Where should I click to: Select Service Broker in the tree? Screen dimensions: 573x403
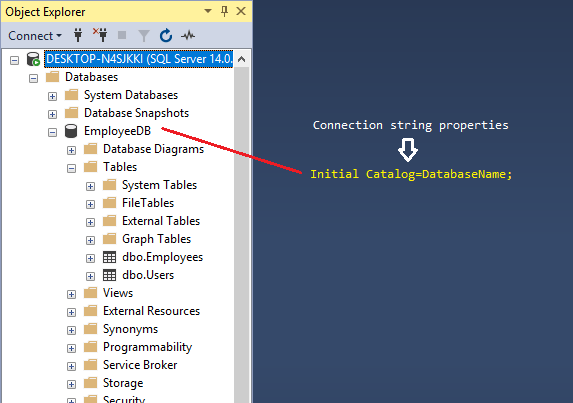click(140, 365)
